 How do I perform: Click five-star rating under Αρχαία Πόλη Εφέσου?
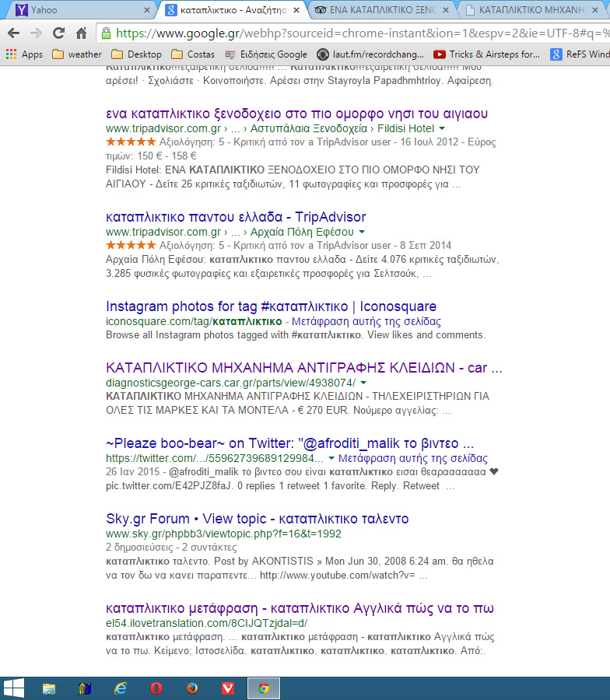131,245
